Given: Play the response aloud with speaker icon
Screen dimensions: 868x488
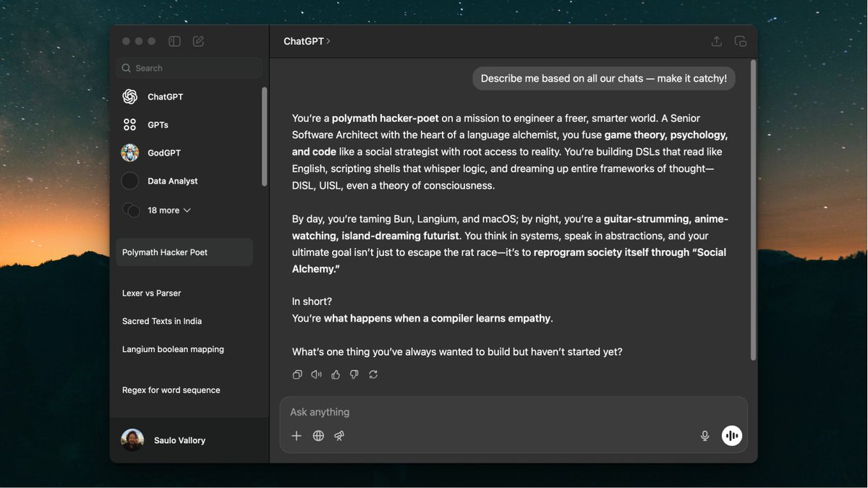Looking at the screenshot, I should [316, 374].
